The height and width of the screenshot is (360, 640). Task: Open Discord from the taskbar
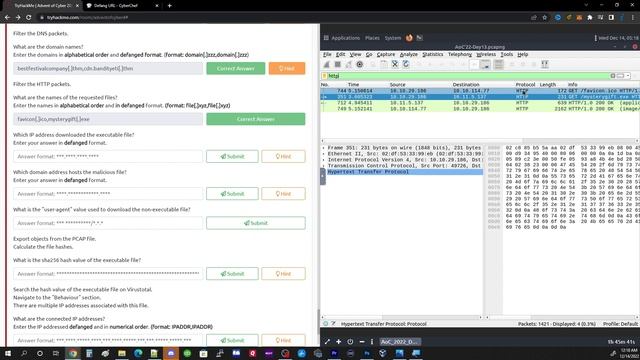tap(171, 353)
